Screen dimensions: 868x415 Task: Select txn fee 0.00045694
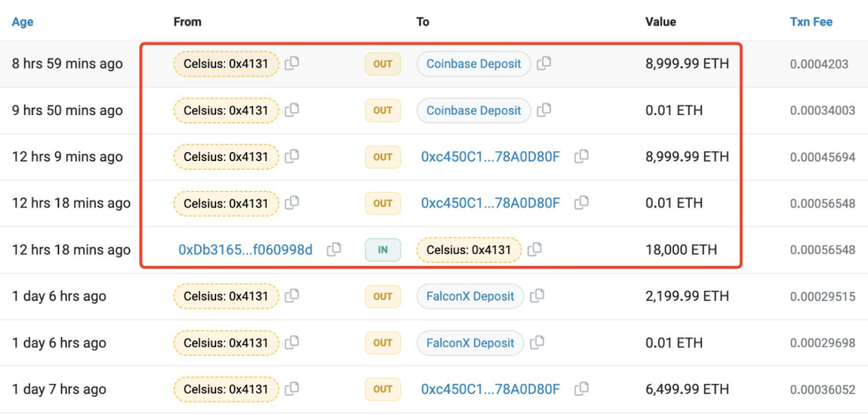[823, 157]
